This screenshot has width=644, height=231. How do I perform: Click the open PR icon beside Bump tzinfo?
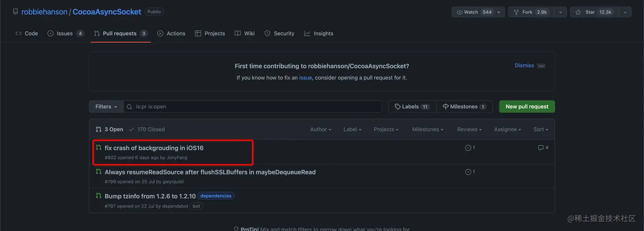pyautogui.click(x=98, y=196)
